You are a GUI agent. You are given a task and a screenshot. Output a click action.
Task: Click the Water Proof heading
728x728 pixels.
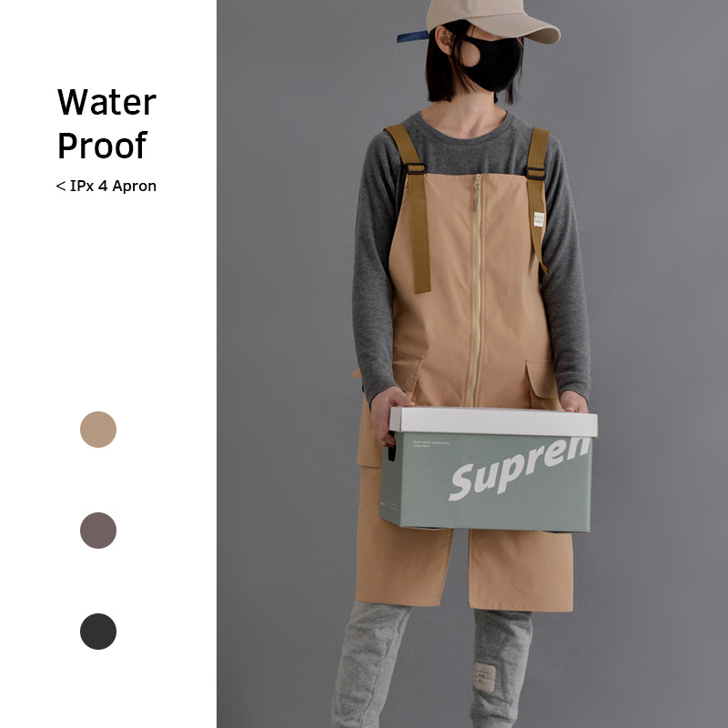[x=106, y=124]
